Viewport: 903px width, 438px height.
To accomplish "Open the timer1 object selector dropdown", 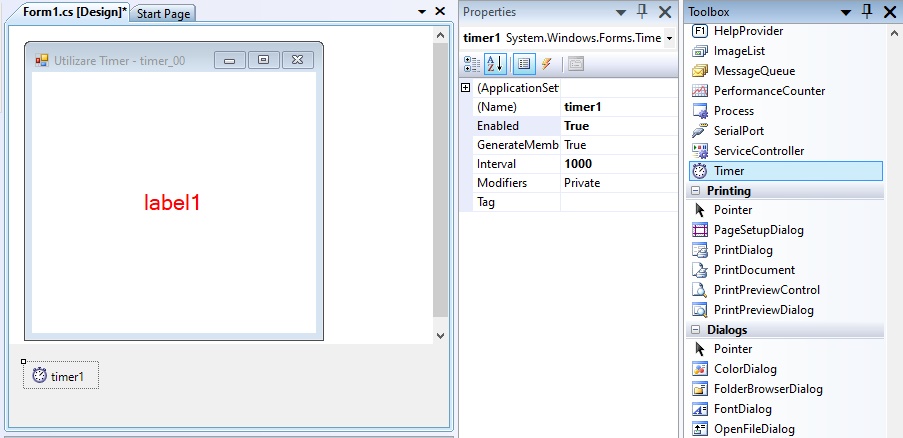I will [669, 38].
